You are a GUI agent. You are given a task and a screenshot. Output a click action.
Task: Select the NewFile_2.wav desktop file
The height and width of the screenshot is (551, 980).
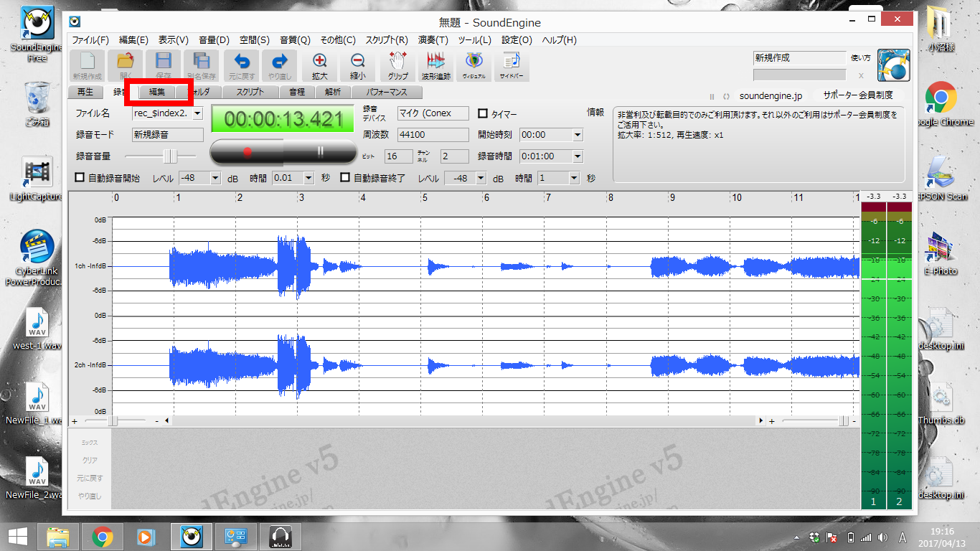(x=37, y=479)
